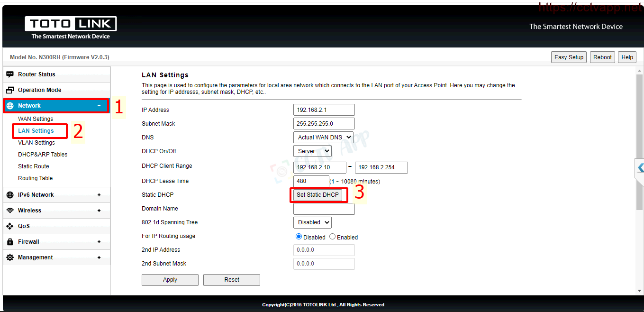The height and width of the screenshot is (312, 644).
Task: Select Disabled for IP Routing usage
Action: (x=299, y=237)
